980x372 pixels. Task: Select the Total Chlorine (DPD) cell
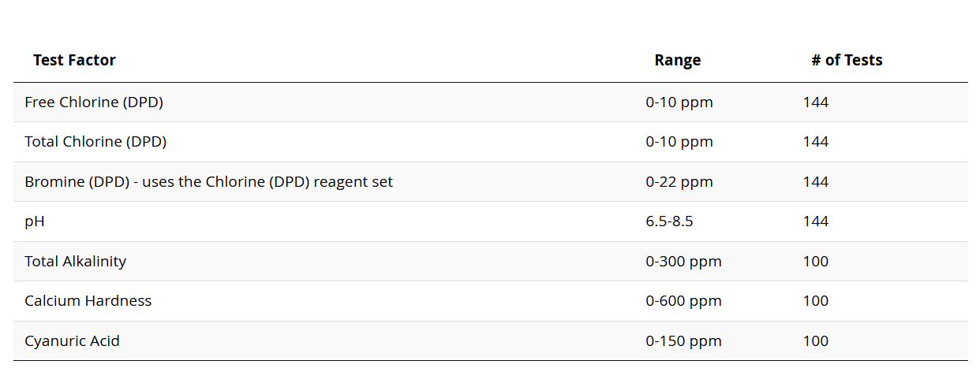point(95,142)
